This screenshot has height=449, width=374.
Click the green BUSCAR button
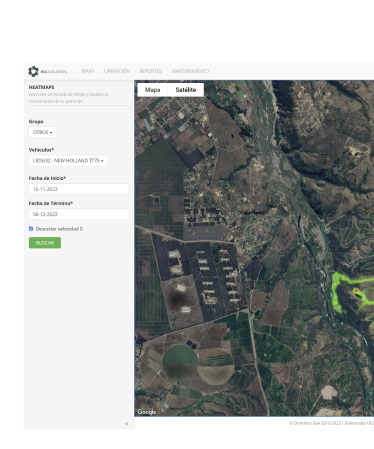pyautogui.click(x=45, y=243)
